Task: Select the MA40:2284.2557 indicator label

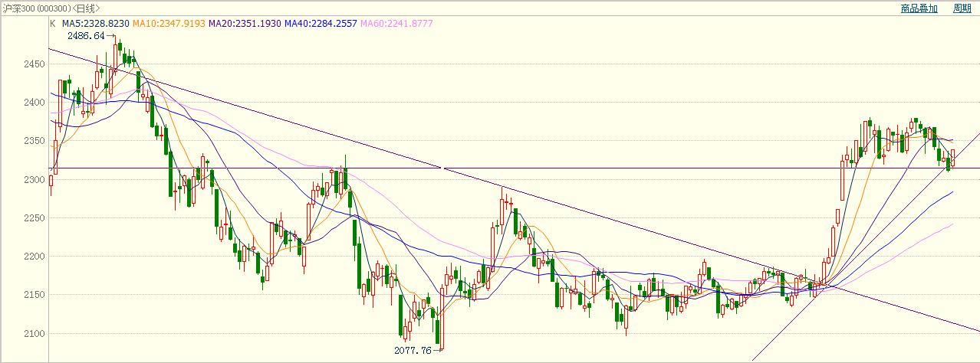Action: tap(321, 24)
